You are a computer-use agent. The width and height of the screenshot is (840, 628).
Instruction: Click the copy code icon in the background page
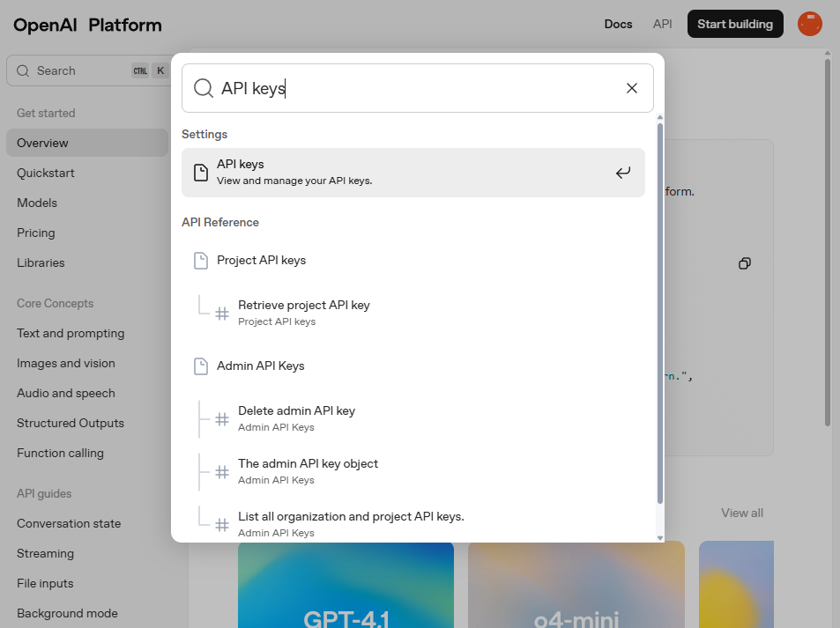coord(745,263)
